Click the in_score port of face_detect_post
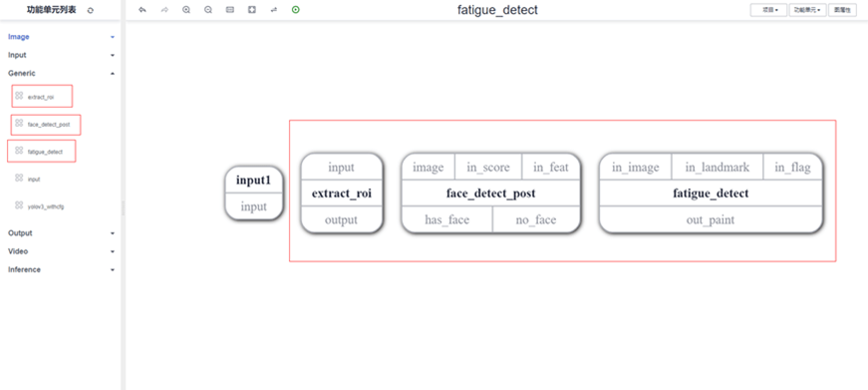 [x=487, y=168]
